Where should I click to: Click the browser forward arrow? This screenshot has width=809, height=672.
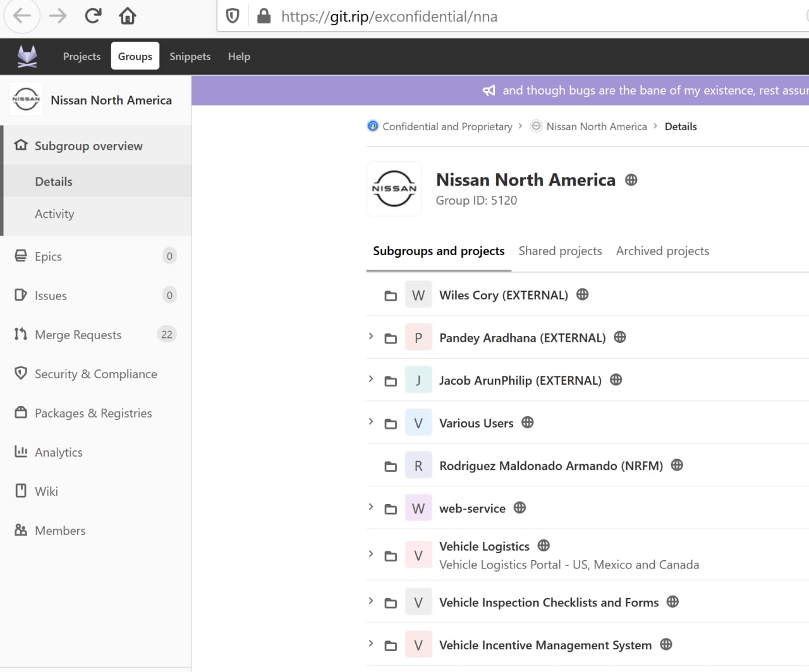[58, 16]
